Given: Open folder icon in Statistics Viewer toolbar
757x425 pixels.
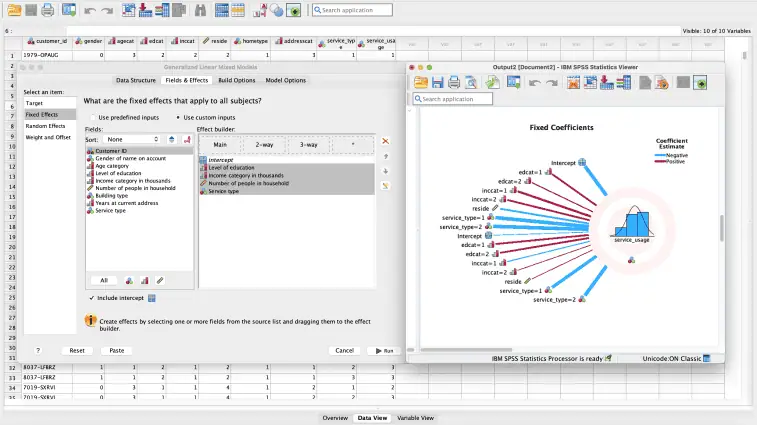Looking at the screenshot, I should click(421, 83).
